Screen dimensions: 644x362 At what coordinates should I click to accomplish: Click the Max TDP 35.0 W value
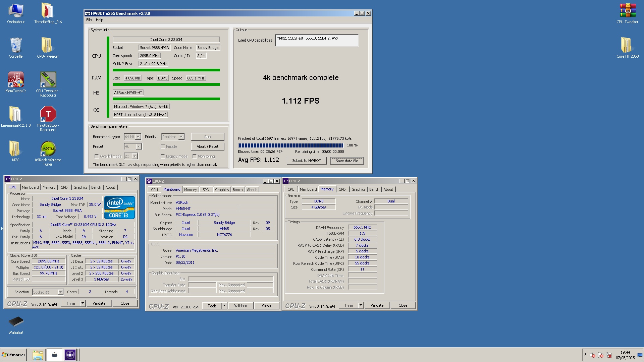coord(95,204)
